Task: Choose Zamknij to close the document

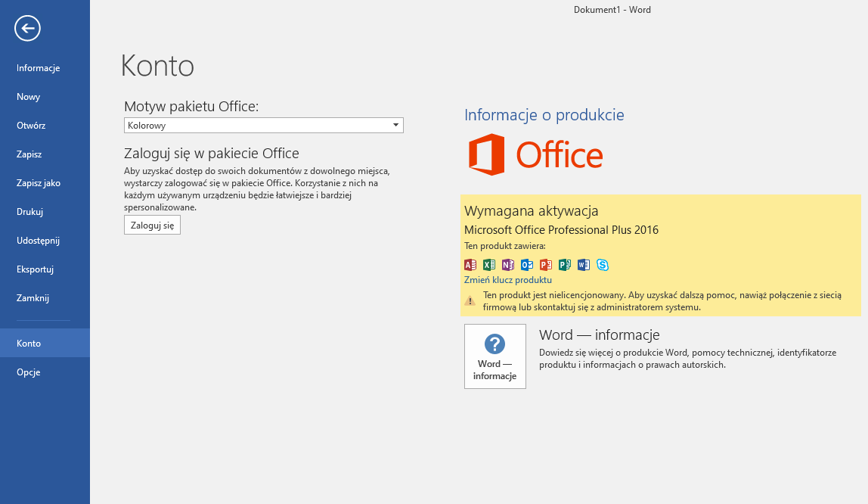Action: pyautogui.click(x=45, y=298)
